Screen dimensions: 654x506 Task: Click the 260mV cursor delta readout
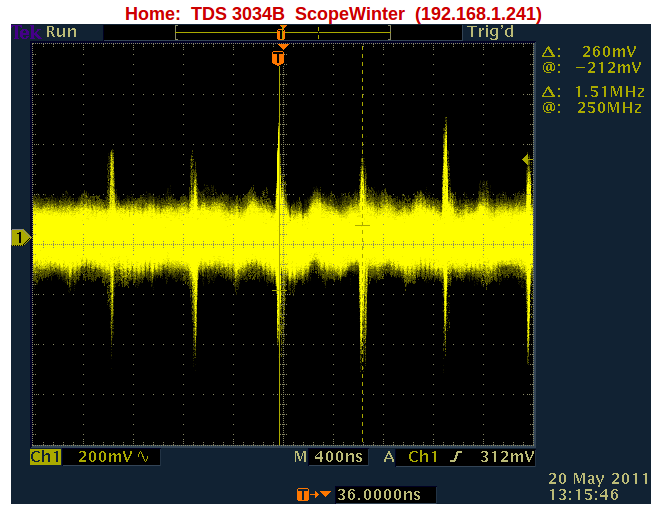tap(609, 52)
